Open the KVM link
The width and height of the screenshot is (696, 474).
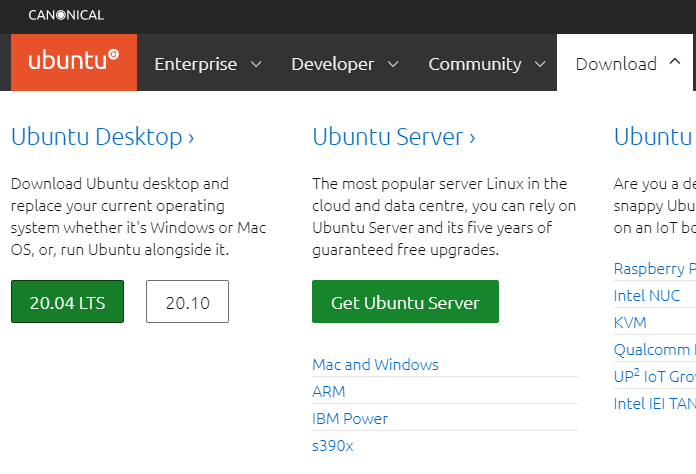[630, 323]
